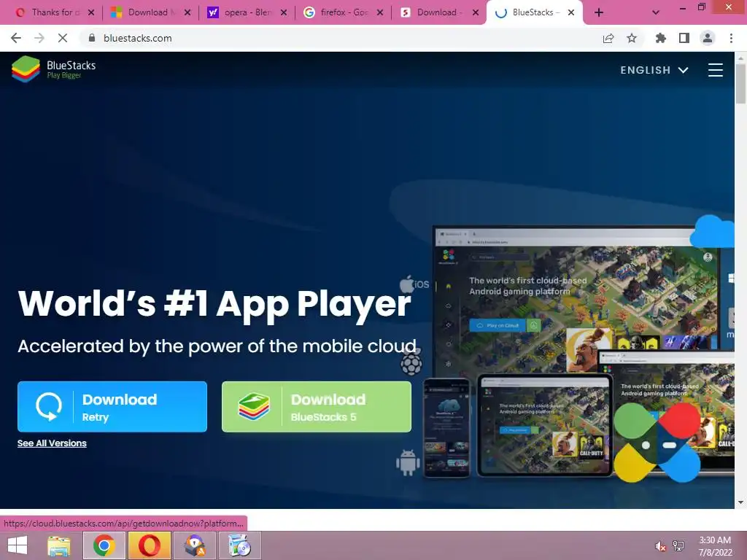The image size is (747, 560).
Task: Expand the ENGLISH language dropdown
Action: point(654,70)
